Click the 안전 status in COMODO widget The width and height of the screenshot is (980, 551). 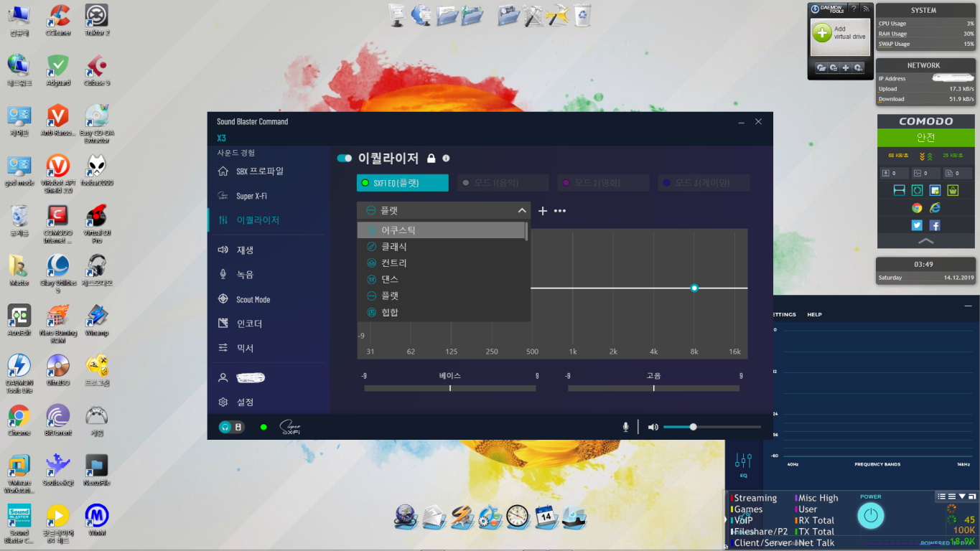pos(926,137)
